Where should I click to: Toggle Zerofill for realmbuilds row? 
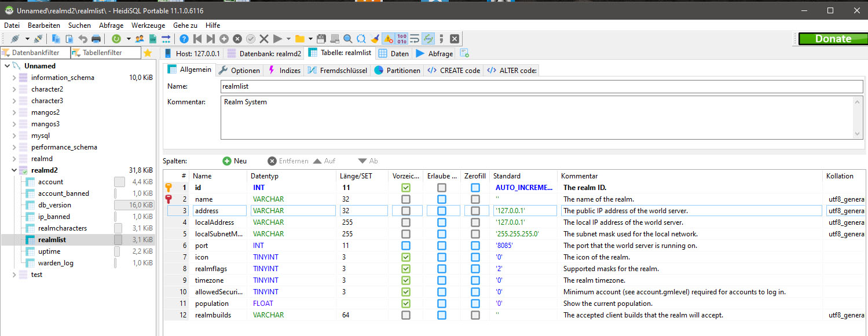475,315
